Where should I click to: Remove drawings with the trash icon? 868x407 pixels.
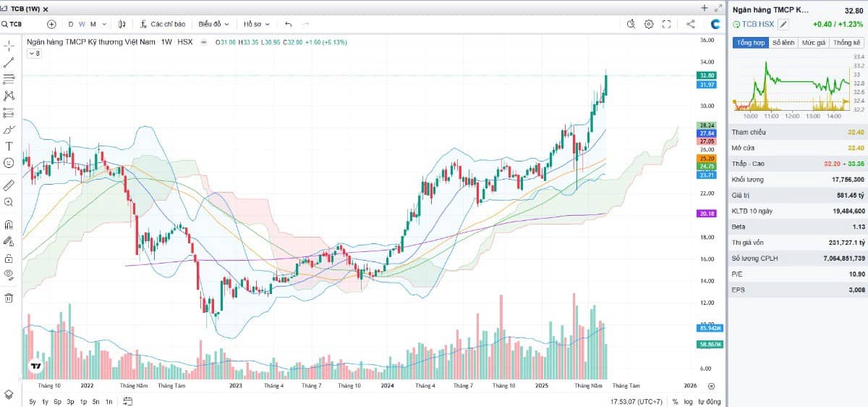(x=9, y=297)
